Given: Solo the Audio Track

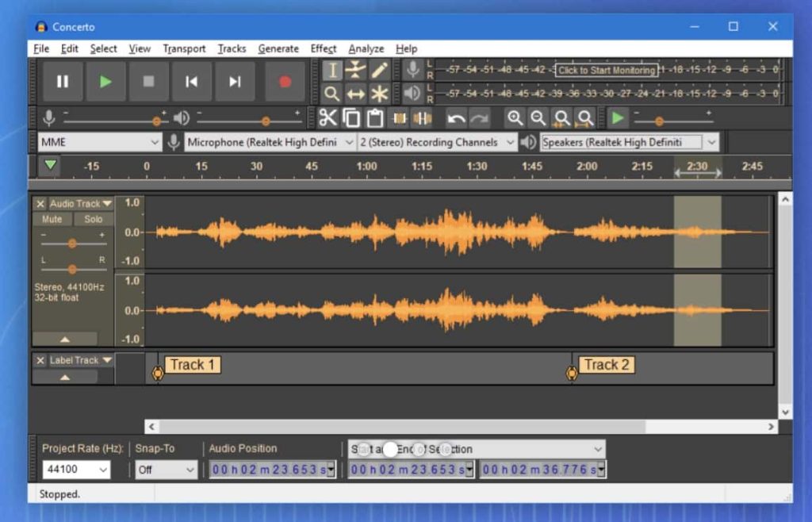Looking at the screenshot, I should (93, 219).
